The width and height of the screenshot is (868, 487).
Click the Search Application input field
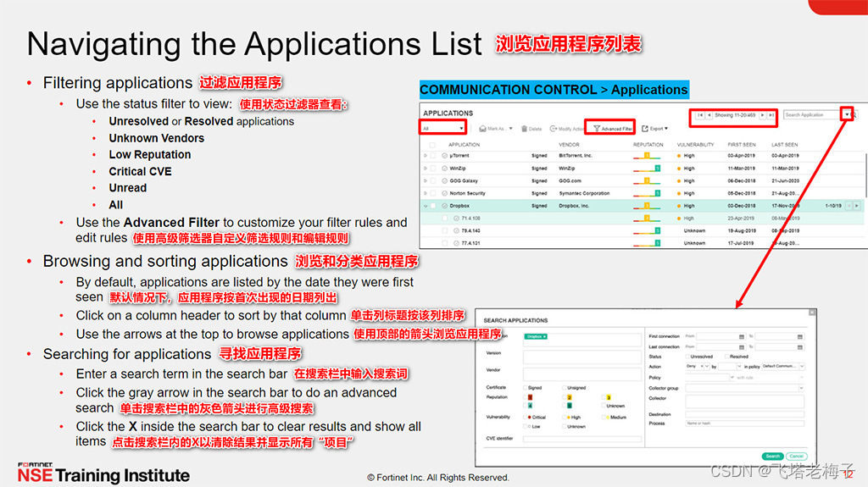tap(812, 115)
